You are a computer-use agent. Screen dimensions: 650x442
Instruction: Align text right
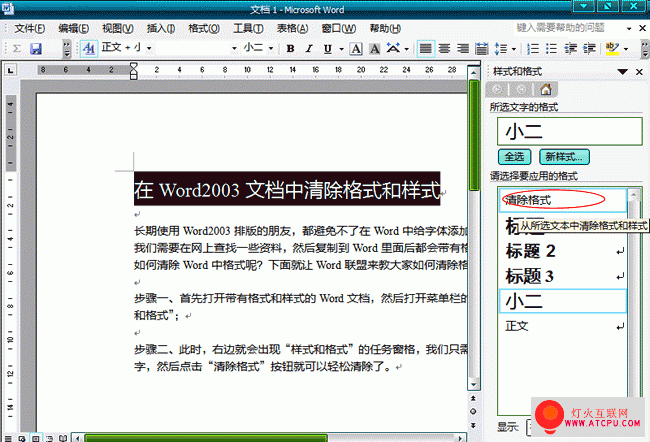coord(463,49)
